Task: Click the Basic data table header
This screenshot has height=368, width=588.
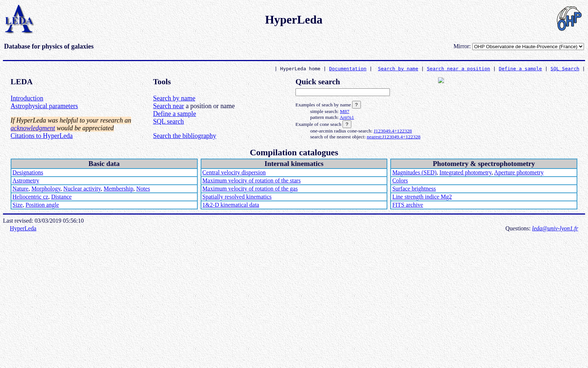Action: 104,164
